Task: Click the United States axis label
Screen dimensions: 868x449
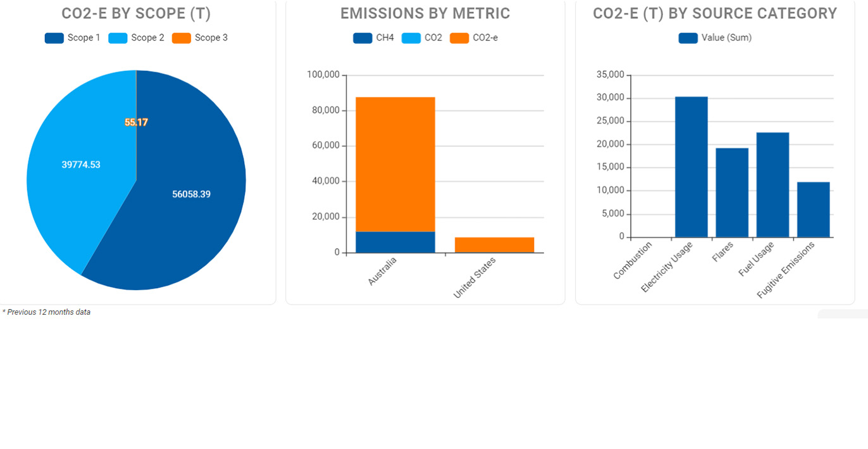Action: tap(474, 277)
